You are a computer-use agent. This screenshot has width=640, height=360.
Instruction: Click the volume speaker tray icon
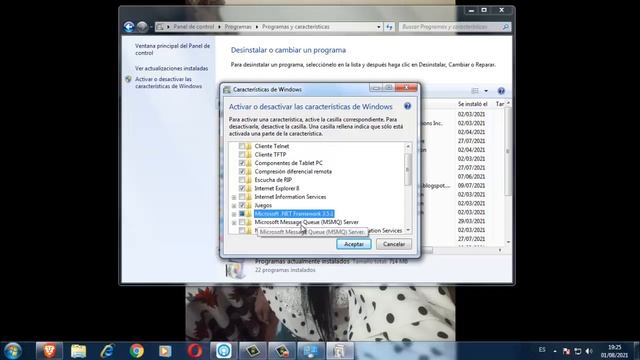coord(589,351)
